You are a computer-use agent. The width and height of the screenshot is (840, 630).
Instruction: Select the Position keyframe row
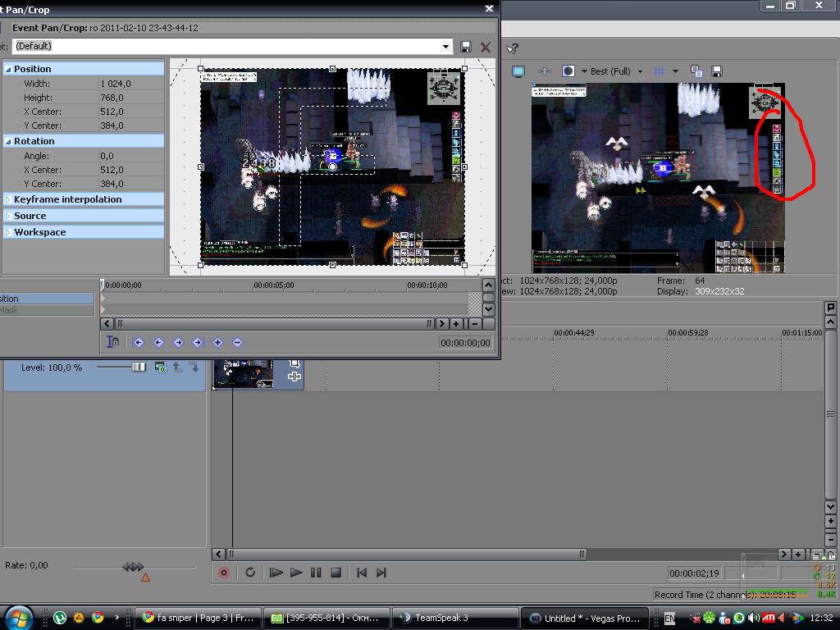point(47,299)
